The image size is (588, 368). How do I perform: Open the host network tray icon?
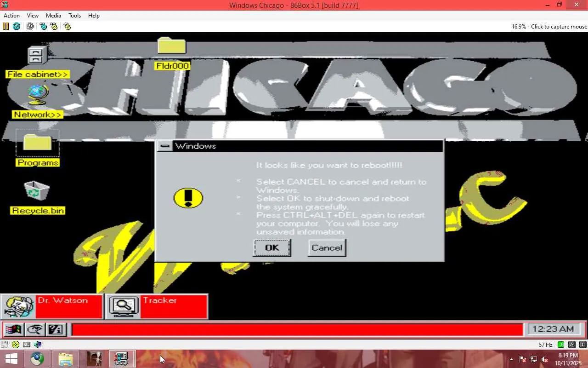pos(534,359)
